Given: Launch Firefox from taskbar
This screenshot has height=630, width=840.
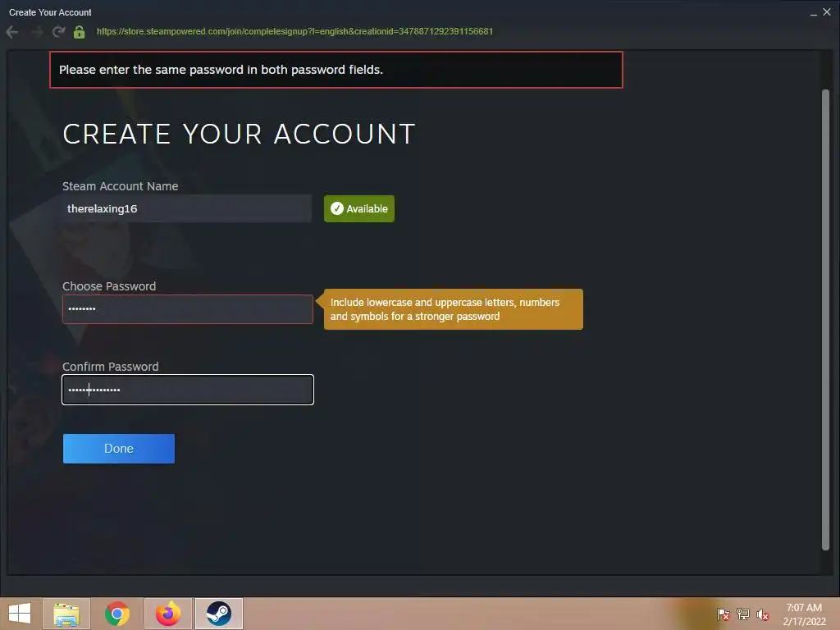Looking at the screenshot, I should click(168, 614).
